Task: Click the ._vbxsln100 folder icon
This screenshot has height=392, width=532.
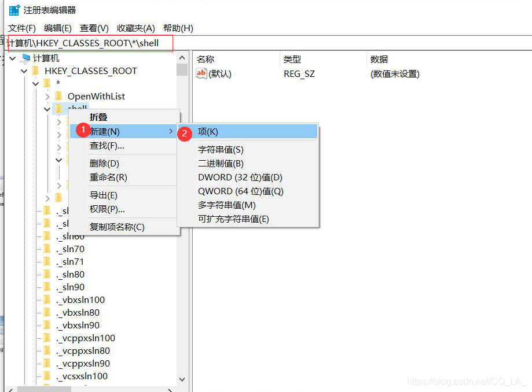Action: point(47,299)
